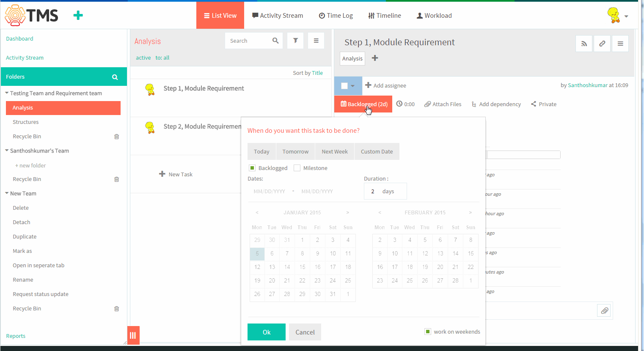
Task: Choose Delete in folder menu
Action: 21,208
